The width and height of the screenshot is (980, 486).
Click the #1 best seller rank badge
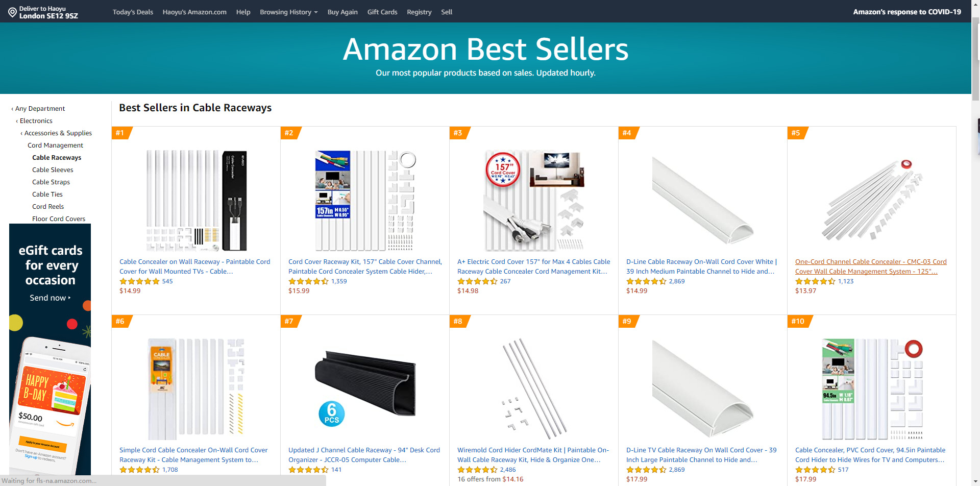coord(120,133)
